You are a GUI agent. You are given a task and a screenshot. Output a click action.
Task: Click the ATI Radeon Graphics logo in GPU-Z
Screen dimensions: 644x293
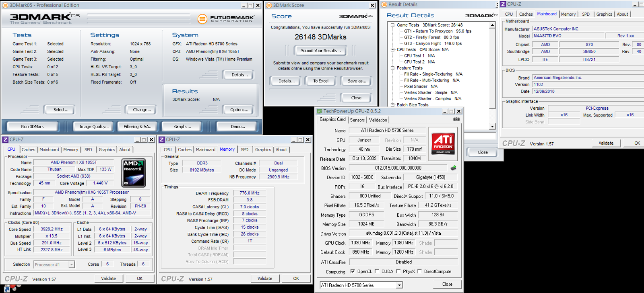(x=443, y=143)
